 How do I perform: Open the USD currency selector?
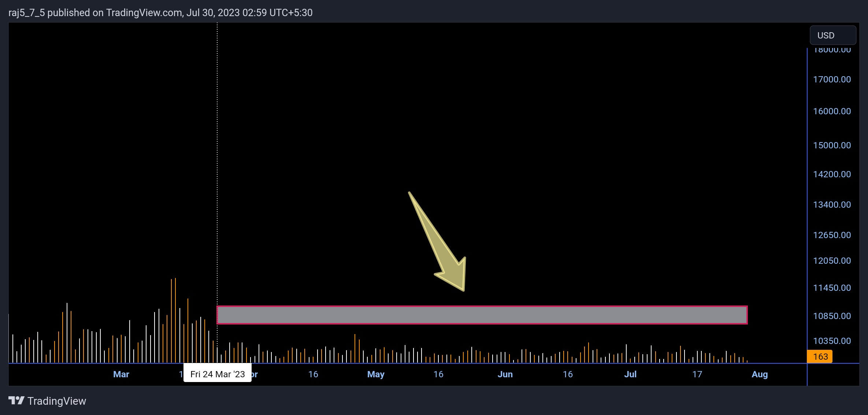[x=833, y=36]
